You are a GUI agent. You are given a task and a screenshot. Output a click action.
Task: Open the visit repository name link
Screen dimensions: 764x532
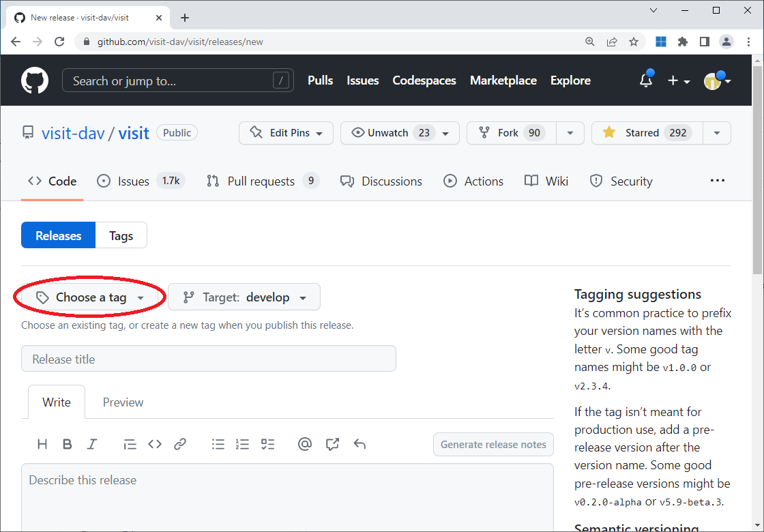pyautogui.click(x=134, y=133)
